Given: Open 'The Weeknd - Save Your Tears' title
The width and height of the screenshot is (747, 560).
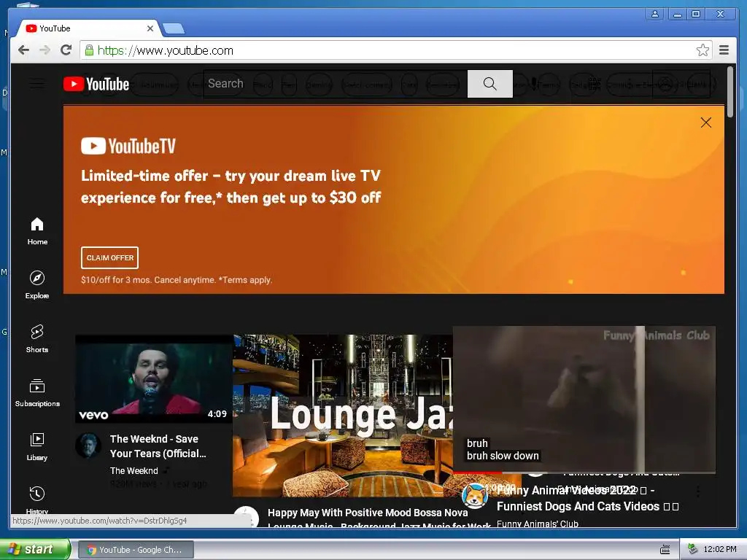Looking at the screenshot, I should pos(158,446).
